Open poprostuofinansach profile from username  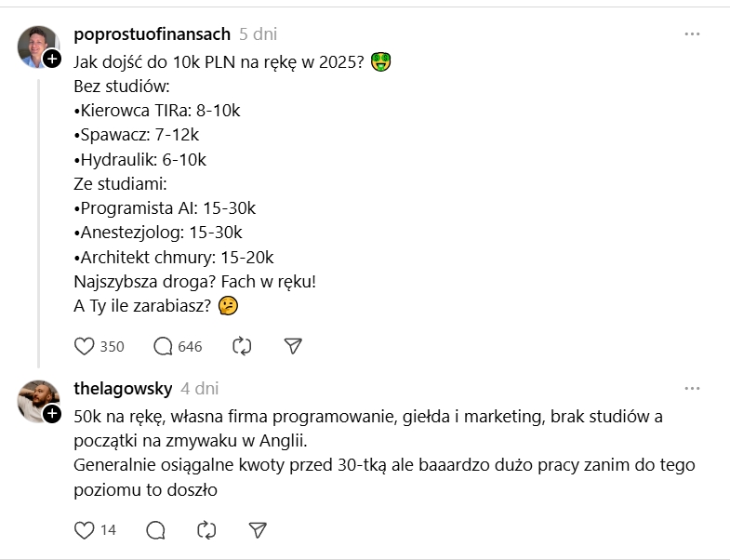tap(152, 34)
